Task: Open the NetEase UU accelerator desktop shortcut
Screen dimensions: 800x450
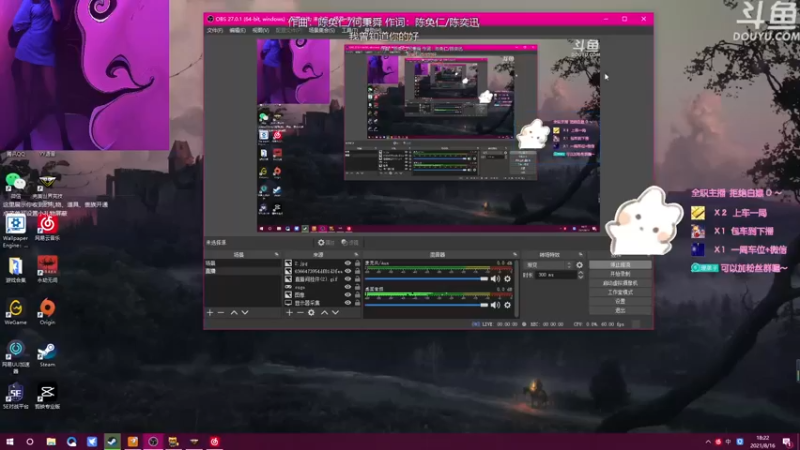Action: (15, 356)
